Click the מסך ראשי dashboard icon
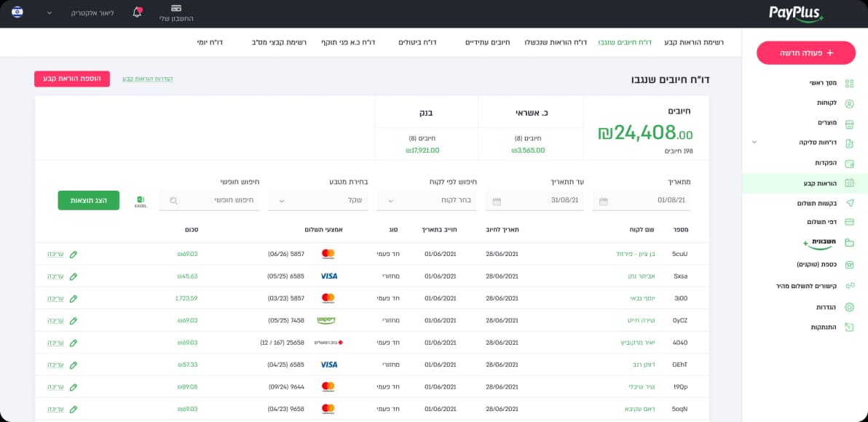868x422 pixels. (849, 84)
